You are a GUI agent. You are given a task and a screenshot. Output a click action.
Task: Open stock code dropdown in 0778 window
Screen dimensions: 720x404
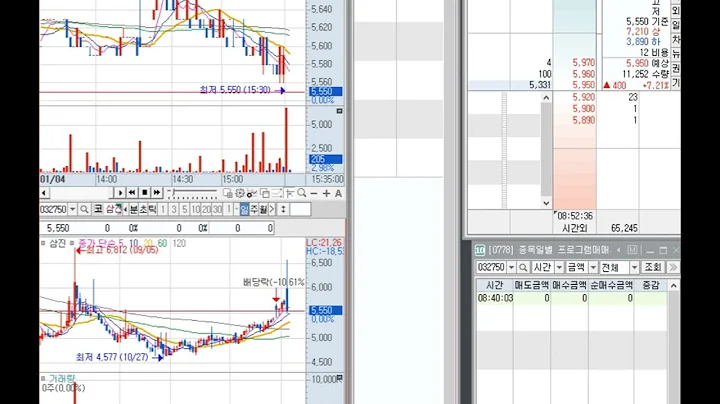tap(511, 267)
